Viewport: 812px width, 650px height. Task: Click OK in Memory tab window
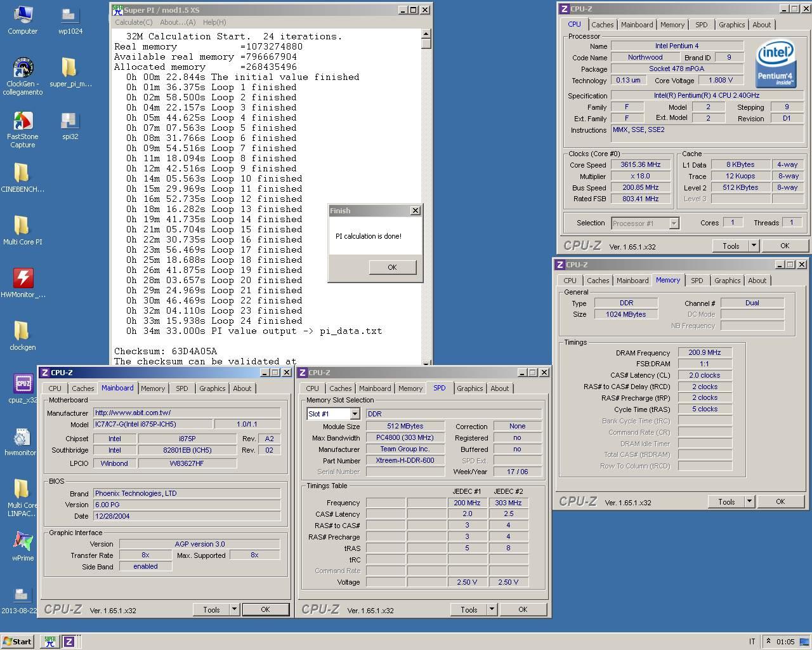pyautogui.click(x=780, y=501)
